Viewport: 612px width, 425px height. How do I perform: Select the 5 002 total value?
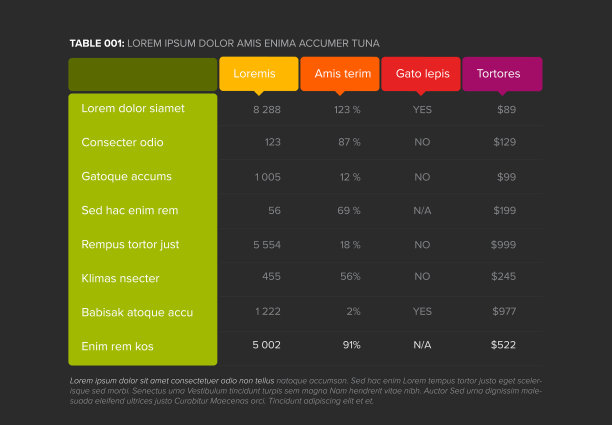pyautogui.click(x=266, y=345)
